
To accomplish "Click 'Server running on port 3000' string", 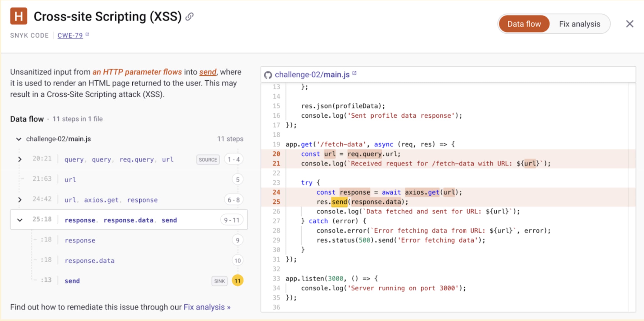I will coord(403,288).
